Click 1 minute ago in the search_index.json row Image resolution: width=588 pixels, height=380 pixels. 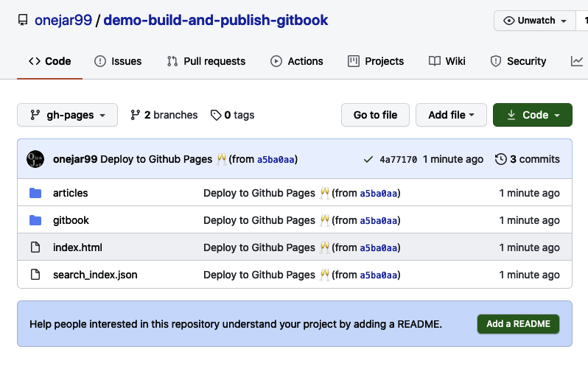(529, 275)
